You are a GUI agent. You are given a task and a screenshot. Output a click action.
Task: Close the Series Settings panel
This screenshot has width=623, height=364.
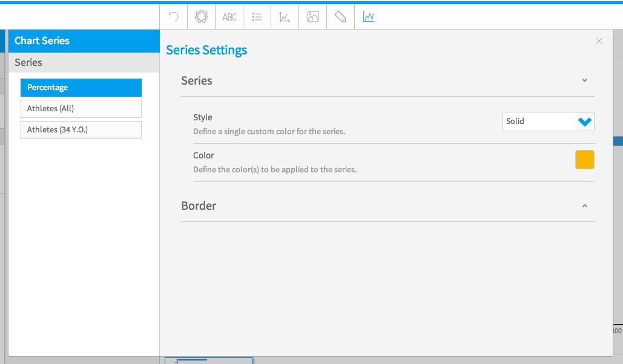(x=599, y=41)
